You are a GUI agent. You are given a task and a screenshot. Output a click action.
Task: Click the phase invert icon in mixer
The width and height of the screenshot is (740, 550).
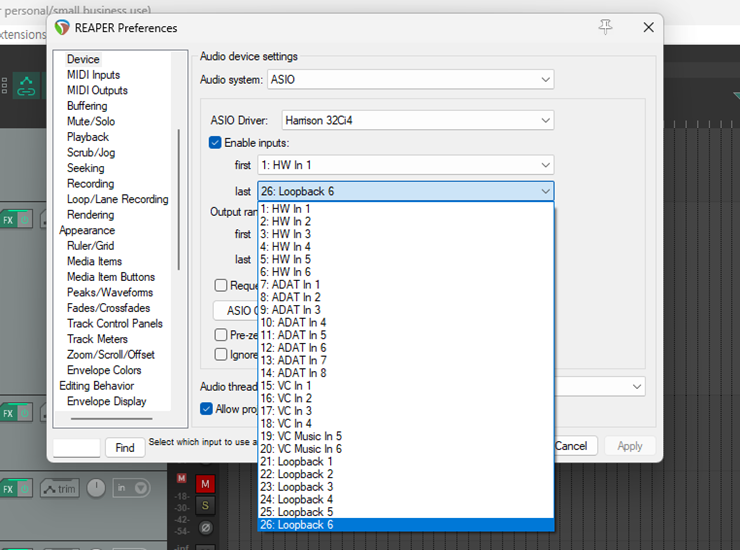tap(205, 527)
